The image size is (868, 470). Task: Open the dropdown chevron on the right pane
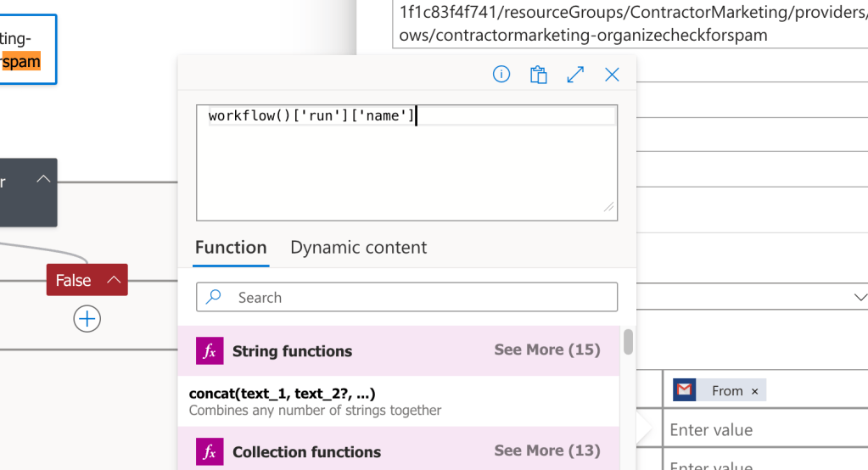click(860, 297)
